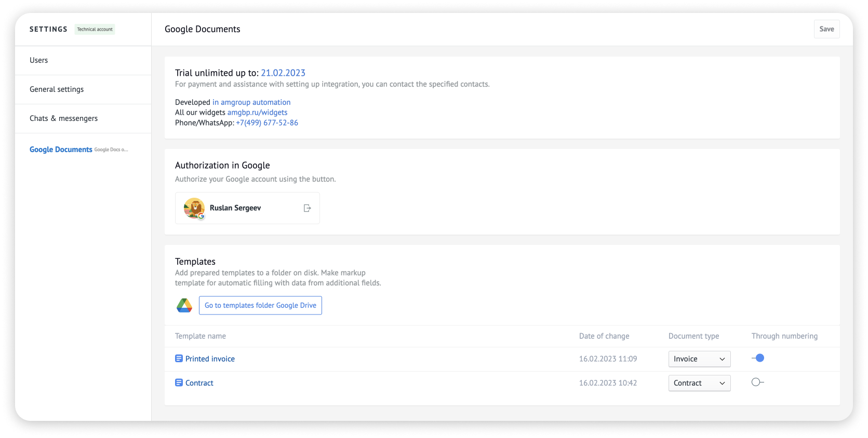Image resolution: width=868 pixels, height=438 pixels.
Task: Open the Users settings section
Action: tap(83, 60)
